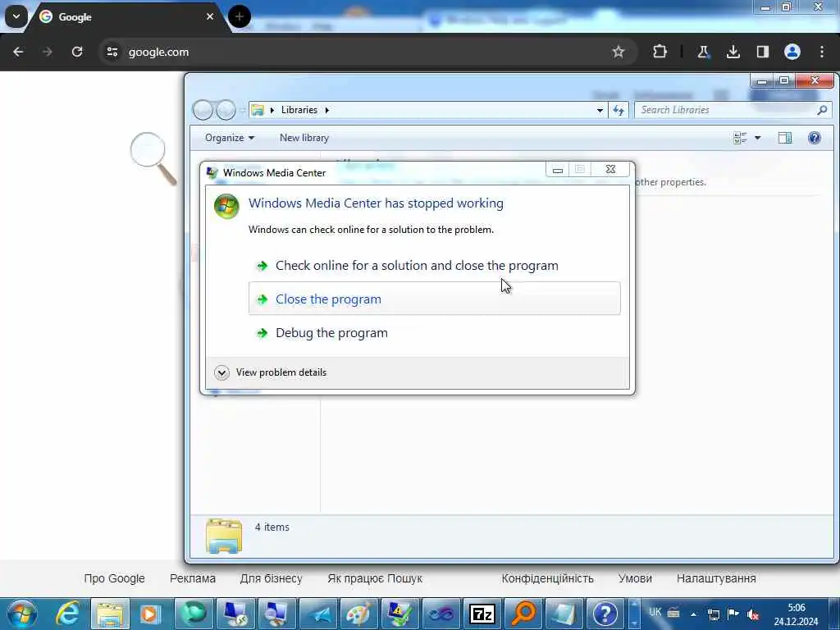
Task: Click New library in Explorer toolbar
Action: click(x=304, y=138)
